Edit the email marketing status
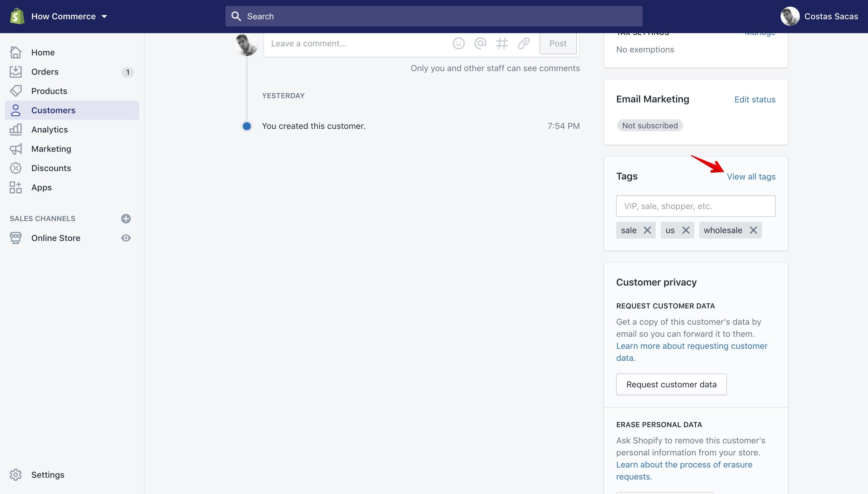Screen dimensions: 868x494 (x=755, y=99)
